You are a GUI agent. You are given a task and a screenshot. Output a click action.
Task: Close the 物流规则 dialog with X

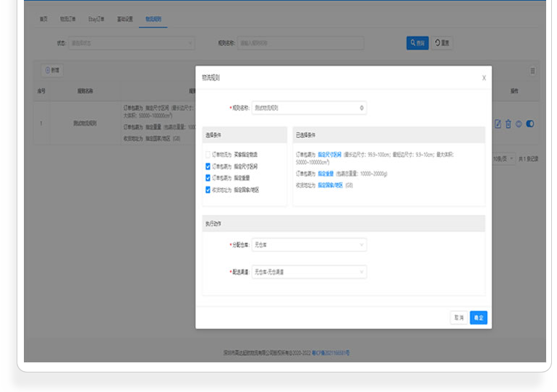tap(484, 78)
